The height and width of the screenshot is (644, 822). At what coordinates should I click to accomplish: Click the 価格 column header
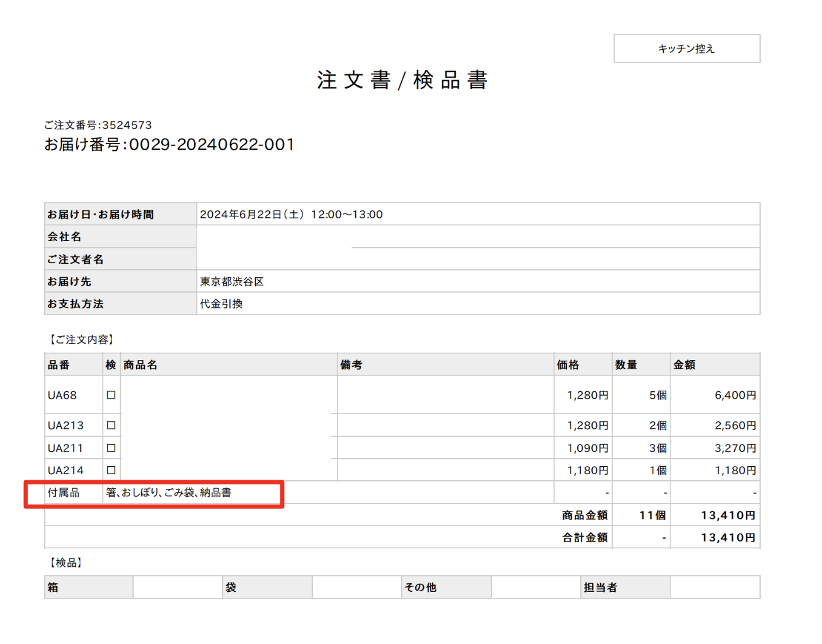(x=583, y=364)
